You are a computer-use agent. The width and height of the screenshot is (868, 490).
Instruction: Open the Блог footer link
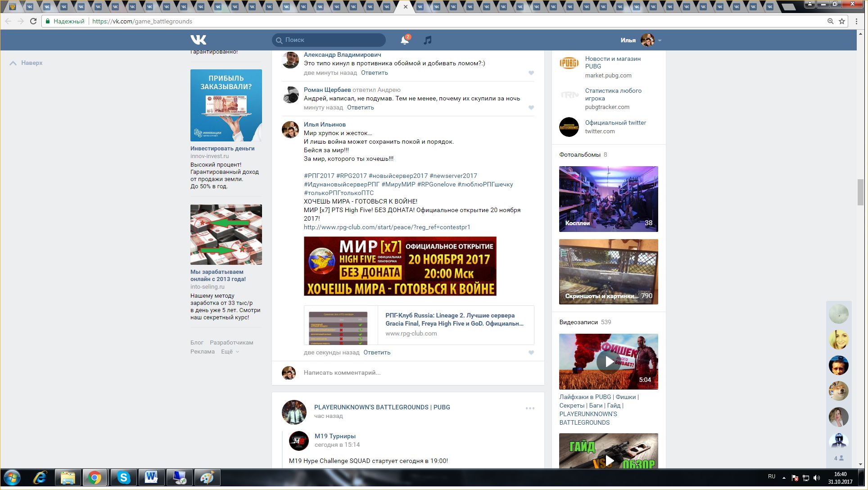pos(197,342)
